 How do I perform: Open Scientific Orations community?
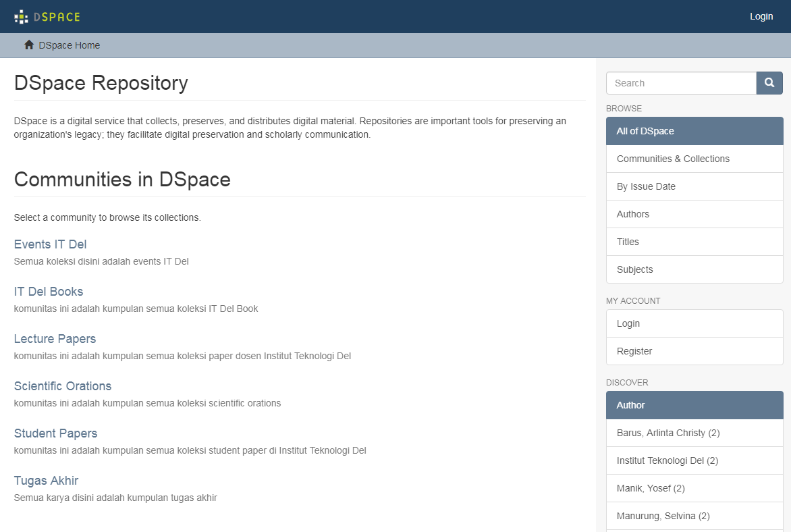pyautogui.click(x=63, y=386)
